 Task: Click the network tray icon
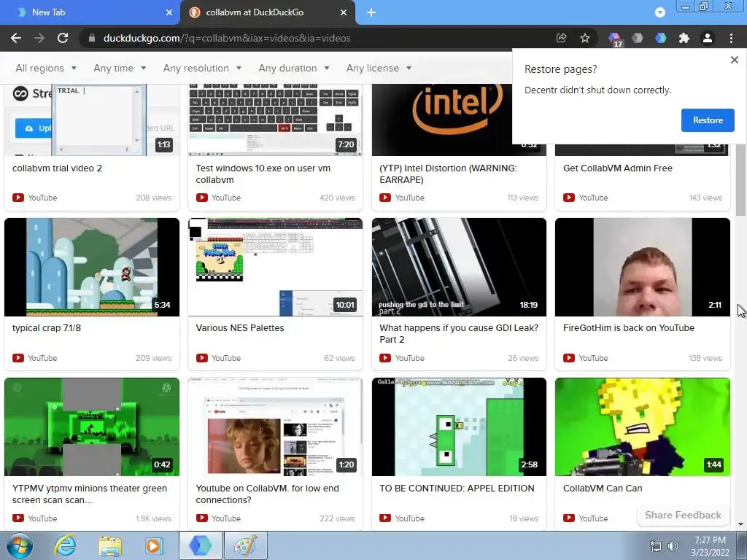click(656, 546)
